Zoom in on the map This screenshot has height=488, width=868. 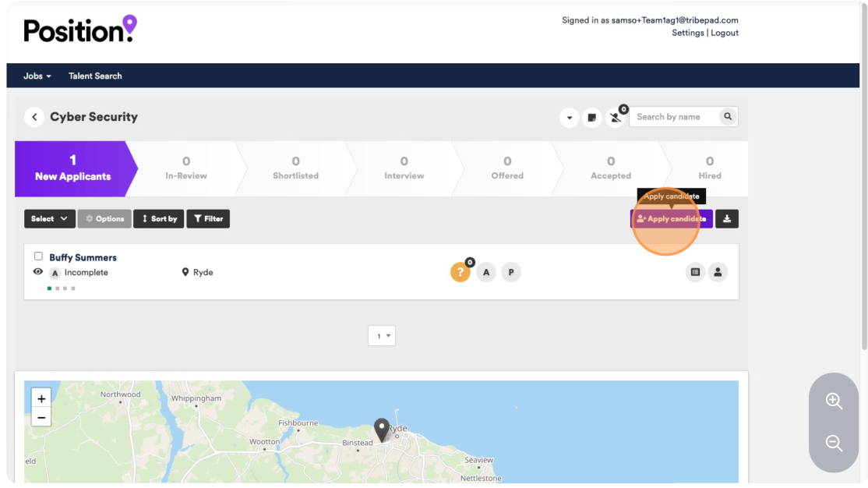[41, 398]
